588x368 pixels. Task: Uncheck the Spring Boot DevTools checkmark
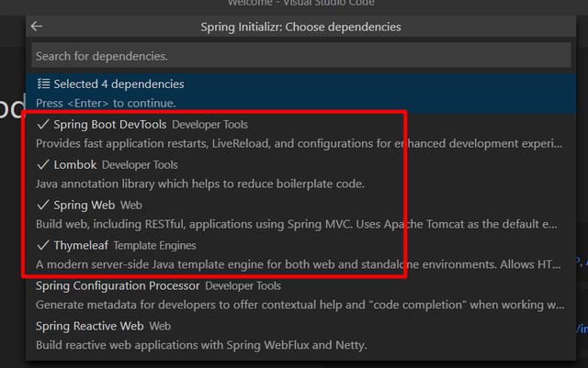[43, 124]
